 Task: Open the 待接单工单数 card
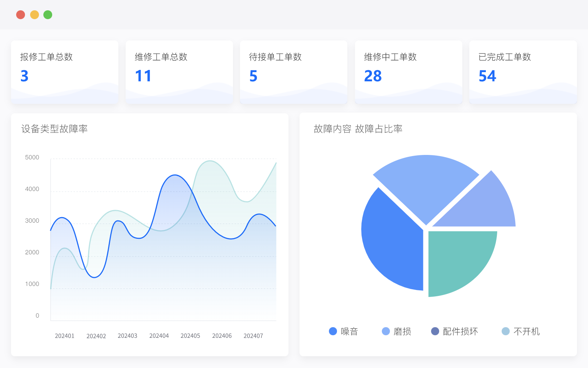(294, 72)
